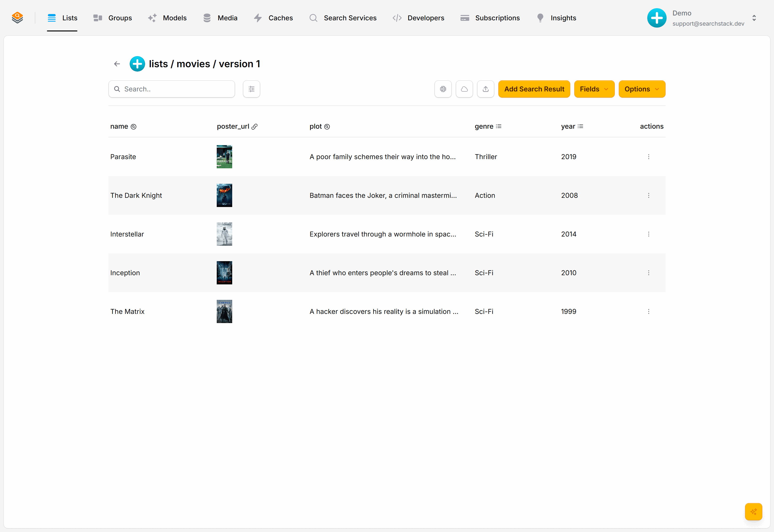Screen dimensions: 774x532
Task: Click the blue plus icon by breadcrumb
Action: 137,64
